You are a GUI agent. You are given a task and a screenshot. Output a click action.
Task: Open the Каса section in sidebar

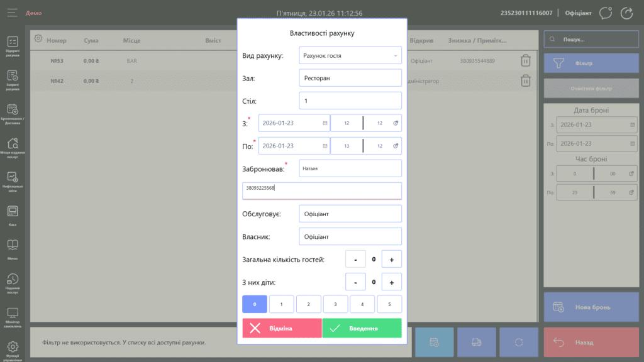tap(13, 214)
